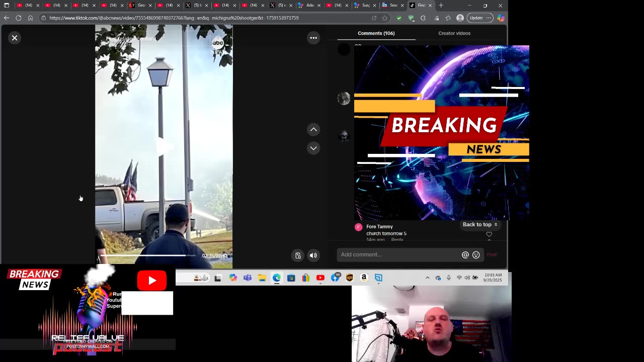644x362 pixels.
Task: Click Back to top button
Action: click(480, 225)
